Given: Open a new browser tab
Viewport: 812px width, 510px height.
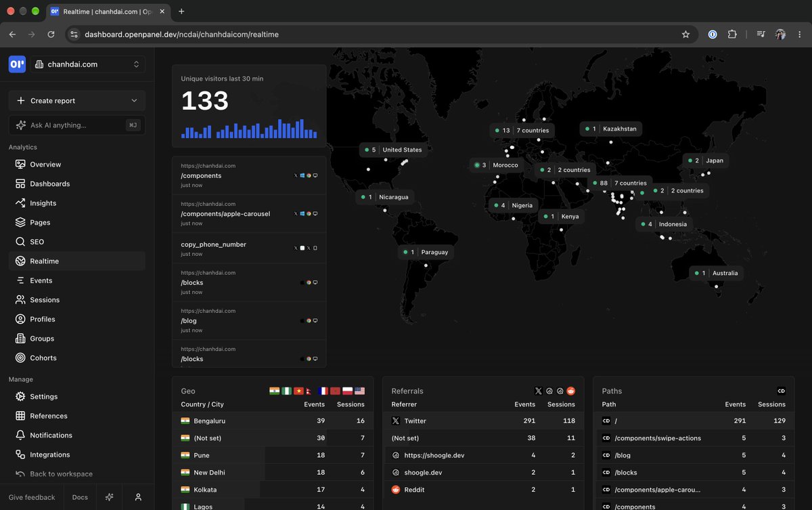Looking at the screenshot, I should (181, 12).
